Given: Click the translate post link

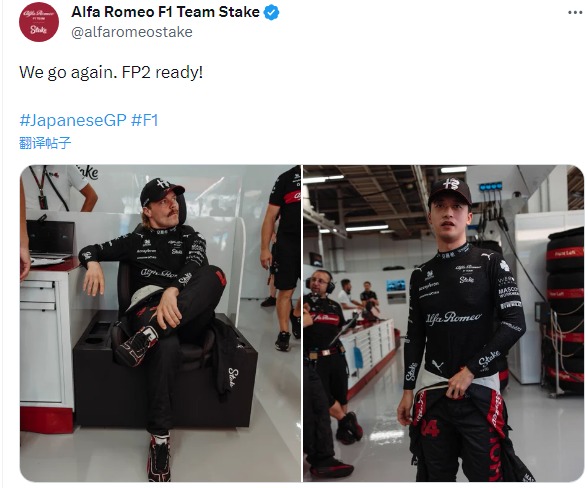Looking at the screenshot, I should coord(45,143).
